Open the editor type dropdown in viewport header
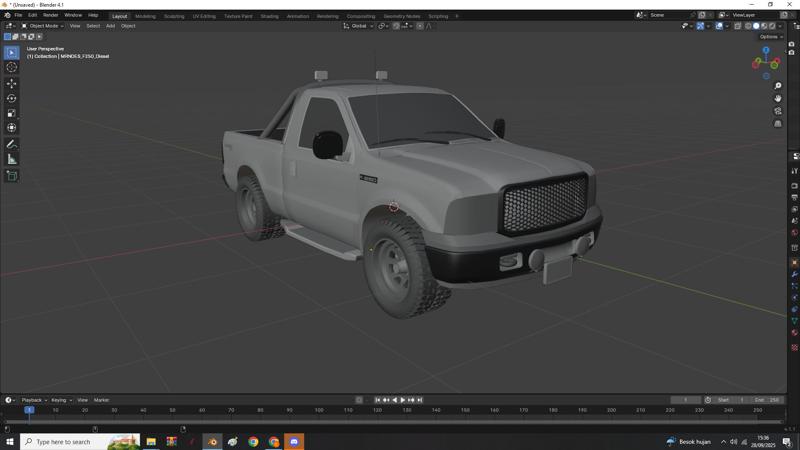 tap(10, 26)
